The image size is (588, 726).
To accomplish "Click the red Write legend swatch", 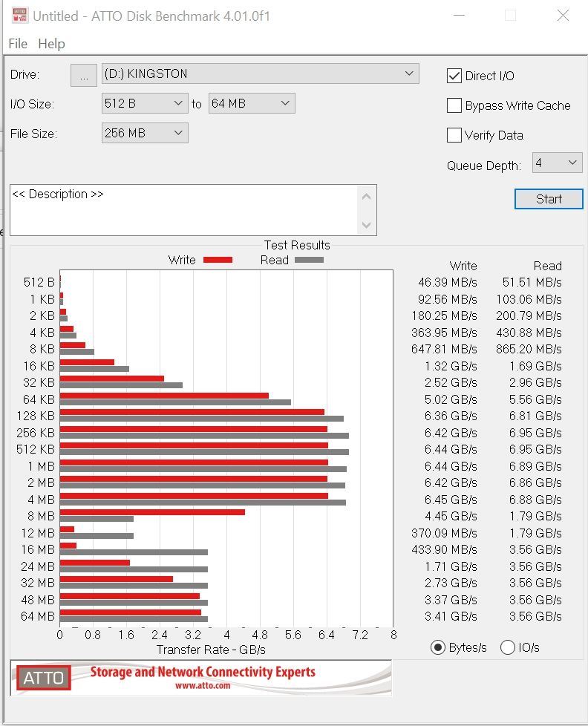I will (218, 260).
